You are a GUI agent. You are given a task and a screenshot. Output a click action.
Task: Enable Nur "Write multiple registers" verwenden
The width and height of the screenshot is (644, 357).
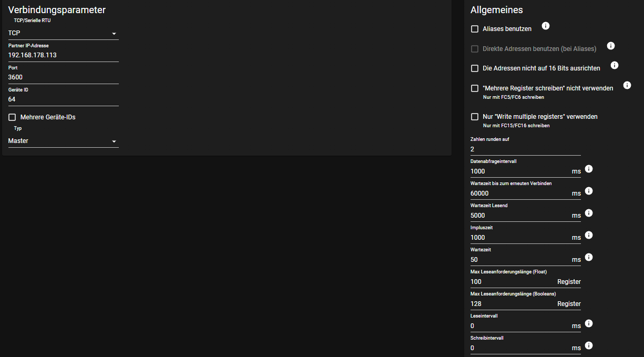coord(475,117)
